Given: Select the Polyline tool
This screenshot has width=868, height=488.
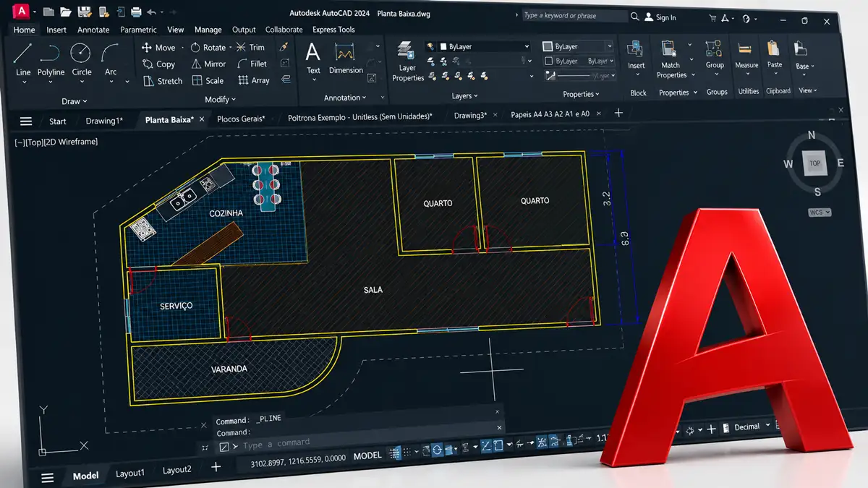Looking at the screenshot, I should point(51,59).
